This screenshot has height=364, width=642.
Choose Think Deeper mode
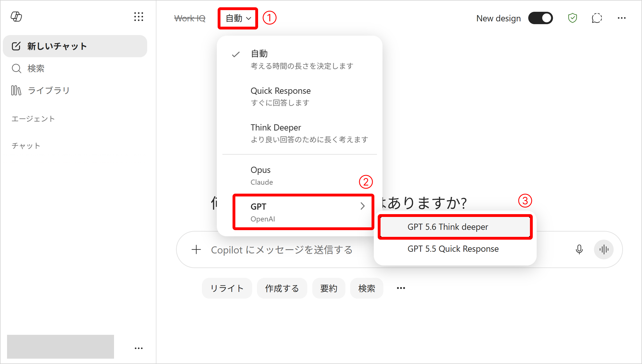click(300, 133)
